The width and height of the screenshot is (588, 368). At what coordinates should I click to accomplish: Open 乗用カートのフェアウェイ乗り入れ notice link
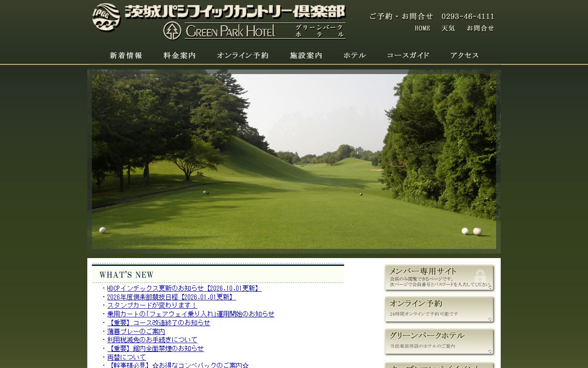tap(191, 314)
